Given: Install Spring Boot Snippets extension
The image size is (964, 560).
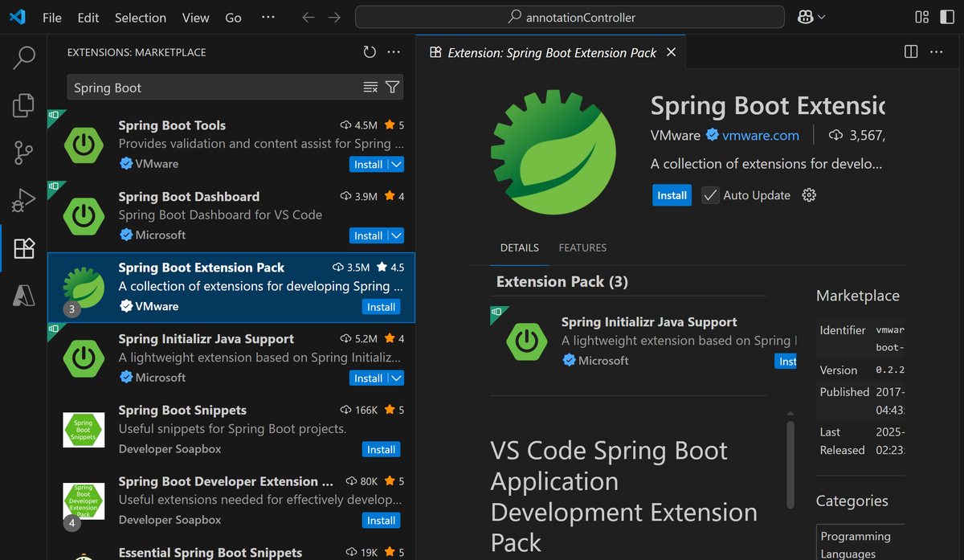Looking at the screenshot, I should [x=381, y=450].
